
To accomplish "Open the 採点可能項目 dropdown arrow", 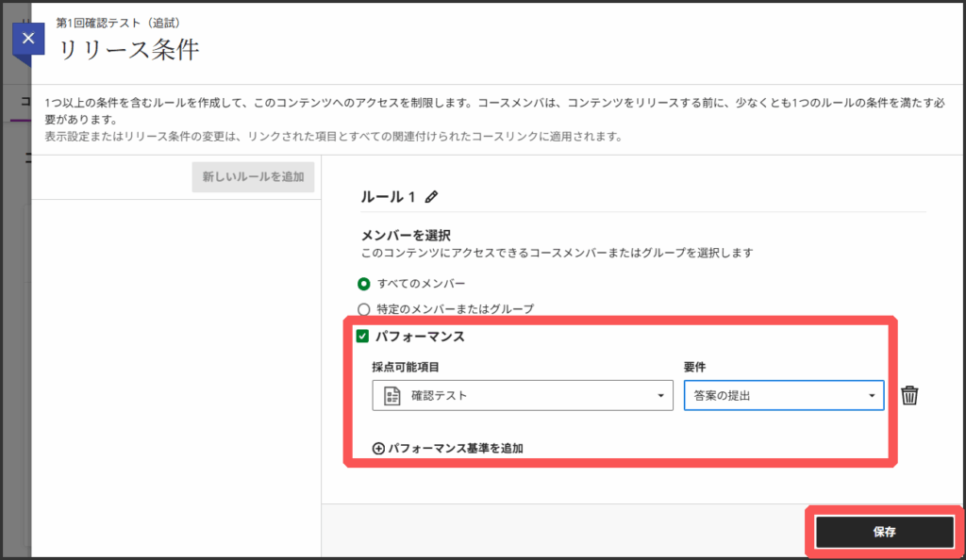I will click(660, 396).
